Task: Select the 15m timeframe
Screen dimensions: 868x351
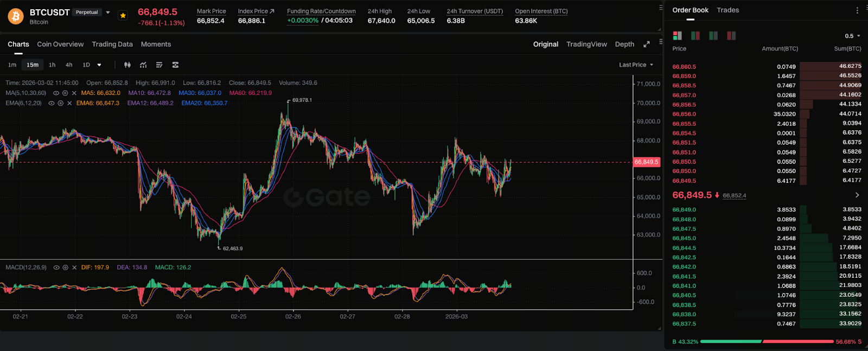Action: tap(33, 65)
